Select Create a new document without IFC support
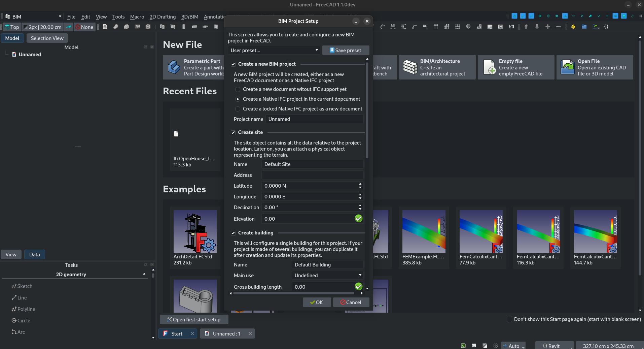The width and height of the screenshot is (644, 349). [x=238, y=89]
